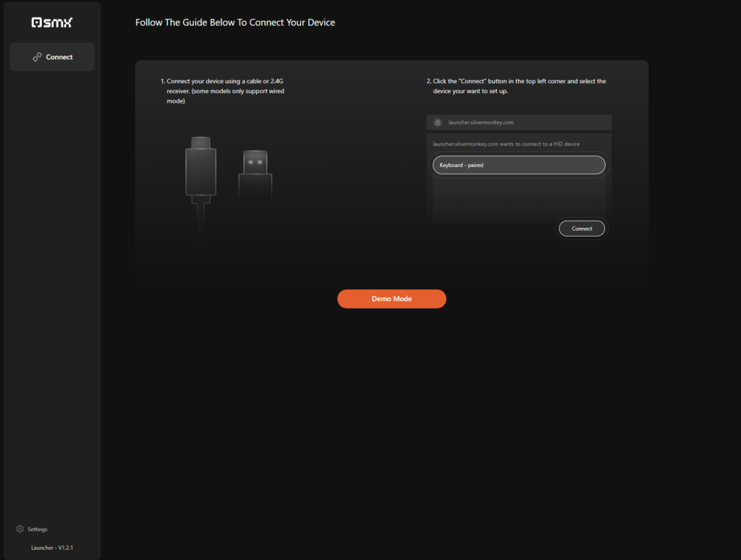Click the padlock icon in the address bar

tap(437, 122)
